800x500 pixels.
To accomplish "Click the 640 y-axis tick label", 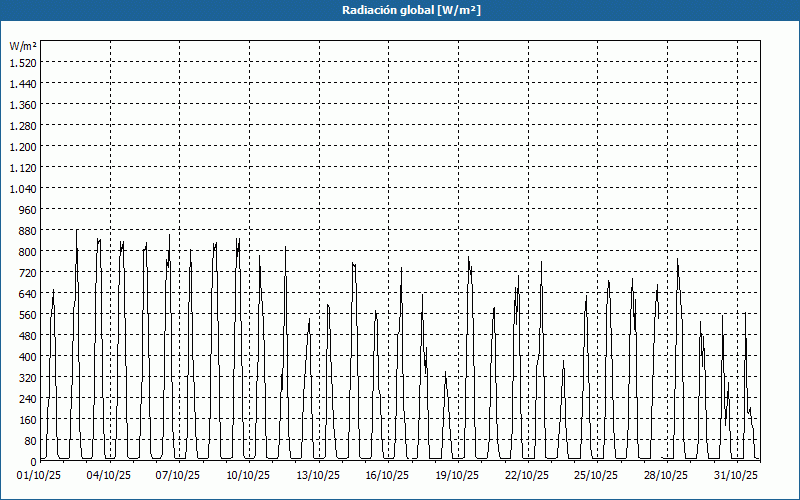I will [x=26, y=294].
